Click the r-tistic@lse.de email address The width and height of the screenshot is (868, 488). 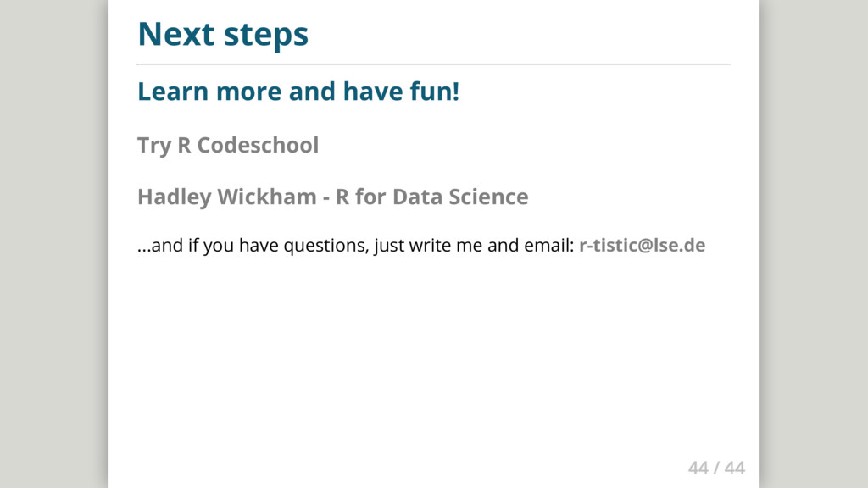tap(642, 247)
